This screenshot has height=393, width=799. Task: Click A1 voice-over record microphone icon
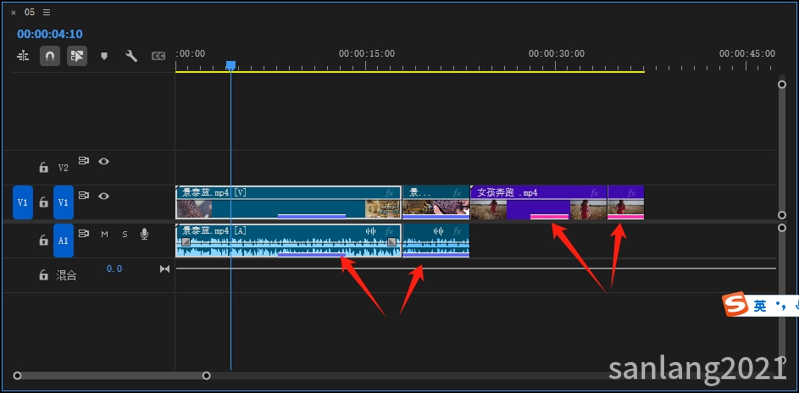coord(145,234)
